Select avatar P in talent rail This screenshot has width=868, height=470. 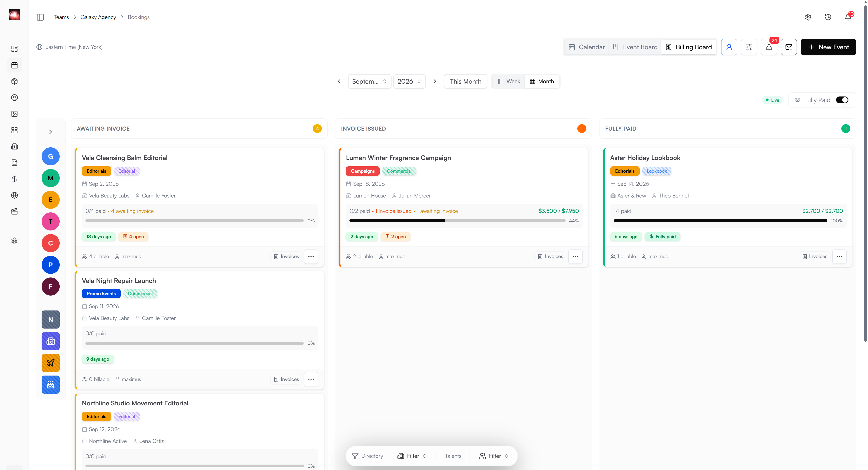pyautogui.click(x=51, y=265)
